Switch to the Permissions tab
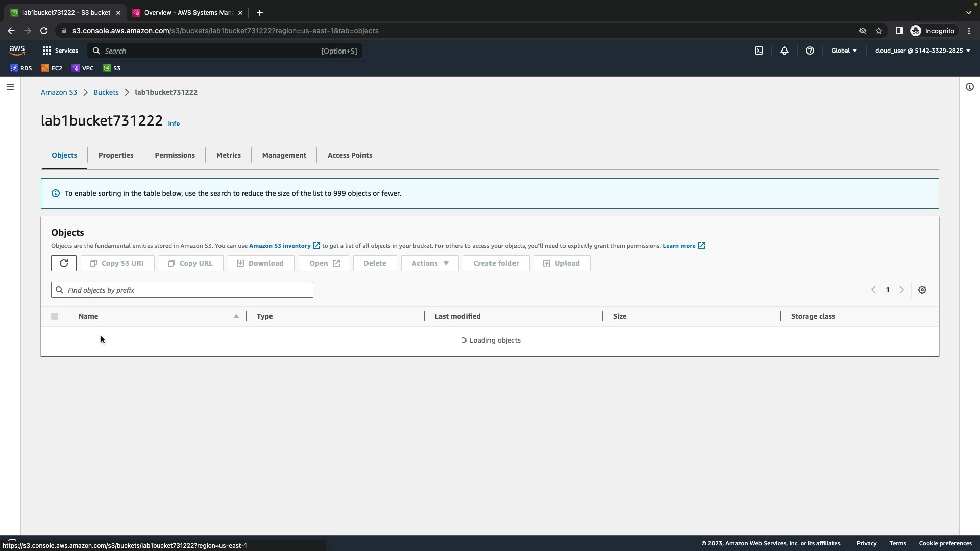Image resolution: width=980 pixels, height=551 pixels. [175, 155]
